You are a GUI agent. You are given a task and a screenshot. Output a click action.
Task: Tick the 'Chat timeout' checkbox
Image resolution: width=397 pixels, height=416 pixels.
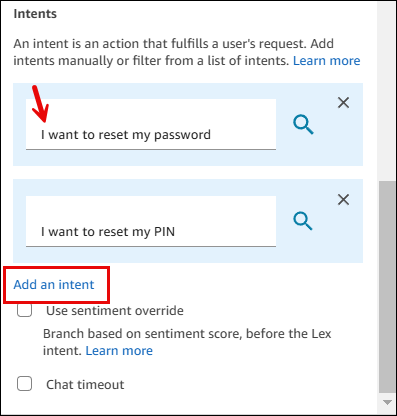point(24,384)
